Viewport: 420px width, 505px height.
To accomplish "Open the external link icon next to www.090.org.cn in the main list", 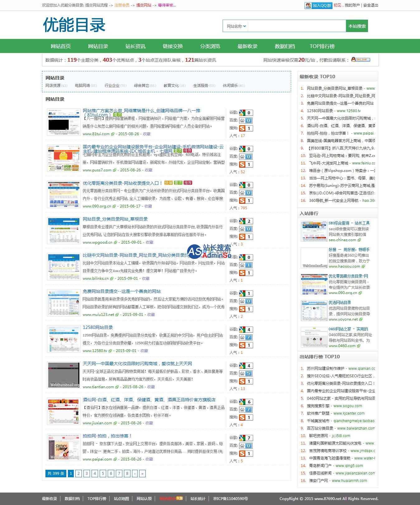I will pyautogui.click(x=114, y=206).
